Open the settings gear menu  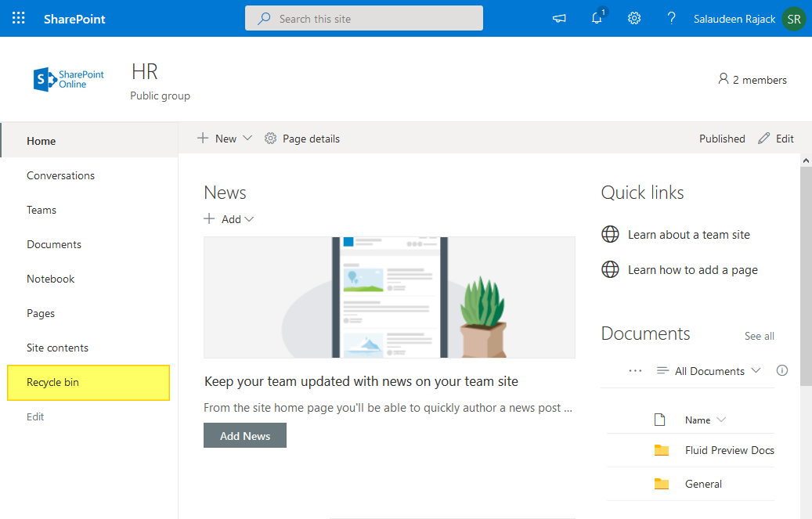click(634, 18)
